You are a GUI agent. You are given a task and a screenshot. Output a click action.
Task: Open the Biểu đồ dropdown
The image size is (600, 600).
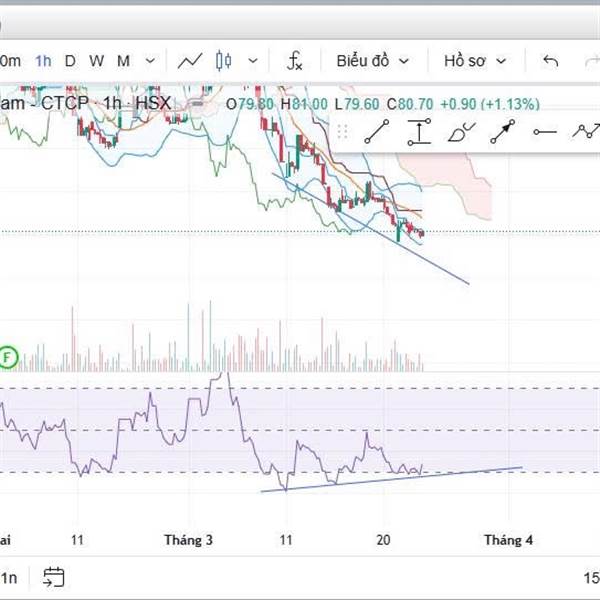pyautogui.click(x=372, y=61)
